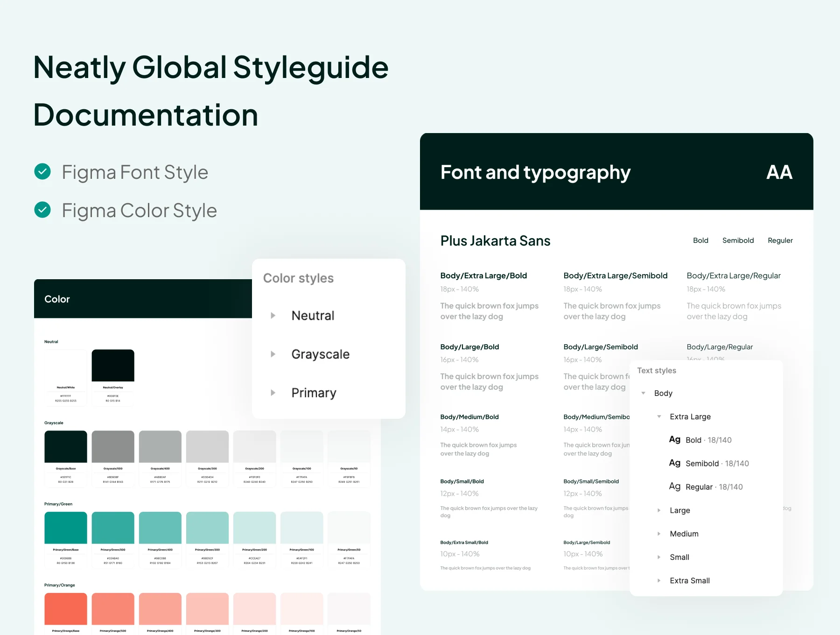Expand the Primary color style group
840x635 pixels.
point(273,393)
